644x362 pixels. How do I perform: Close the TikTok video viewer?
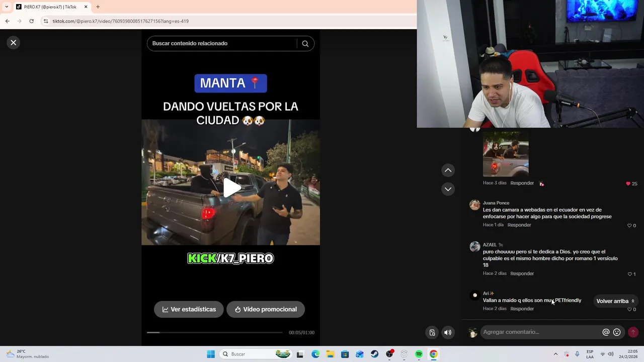[14, 43]
